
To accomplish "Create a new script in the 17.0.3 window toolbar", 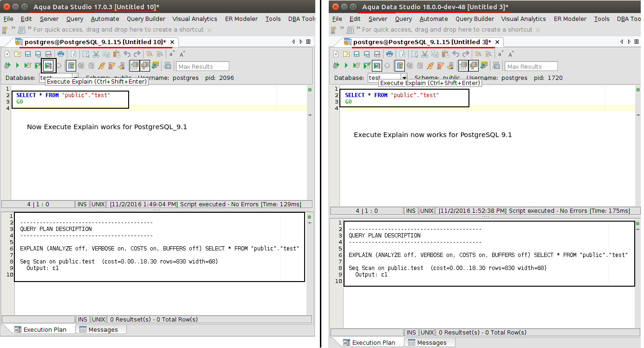I will coord(7,54).
